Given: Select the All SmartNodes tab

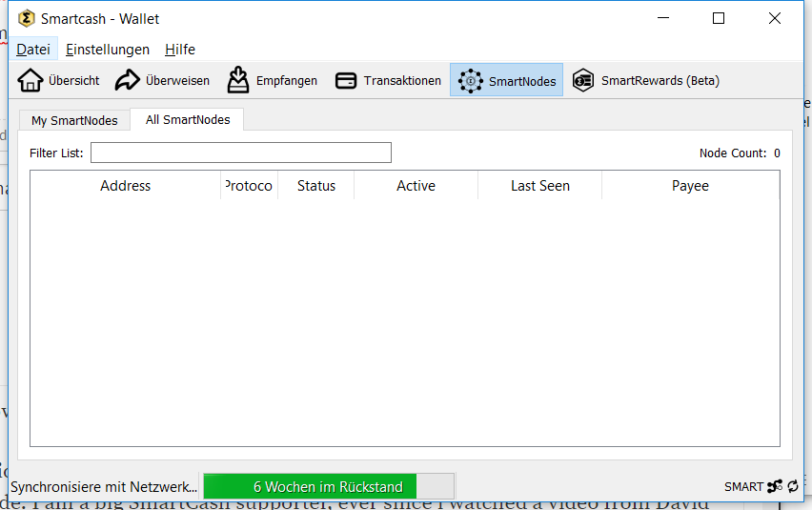Looking at the screenshot, I should (x=188, y=119).
